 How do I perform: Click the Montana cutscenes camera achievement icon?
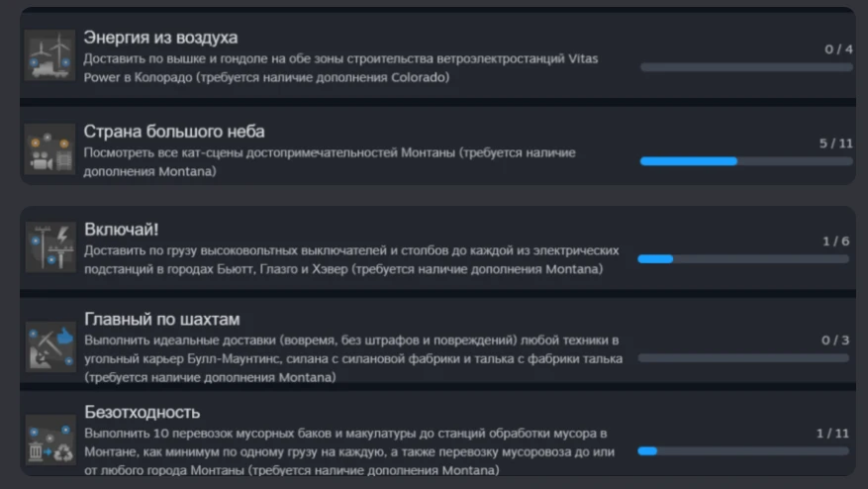(x=49, y=149)
